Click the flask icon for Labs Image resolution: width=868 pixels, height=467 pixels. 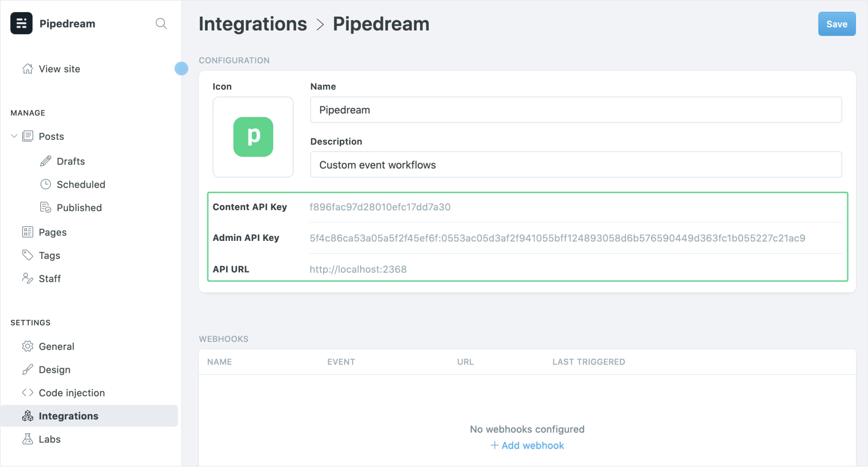coord(28,439)
